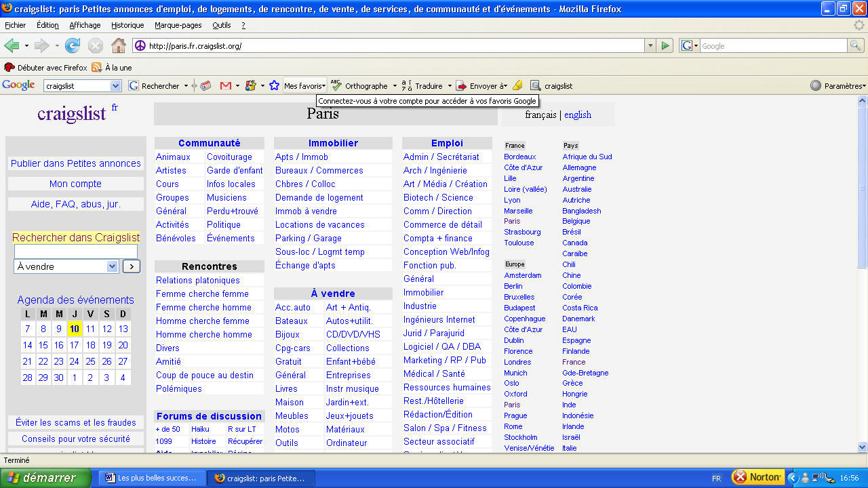This screenshot has height=488, width=868.
Task: Open the Jardin+ext. for-sale category
Action: tap(347, 402)
